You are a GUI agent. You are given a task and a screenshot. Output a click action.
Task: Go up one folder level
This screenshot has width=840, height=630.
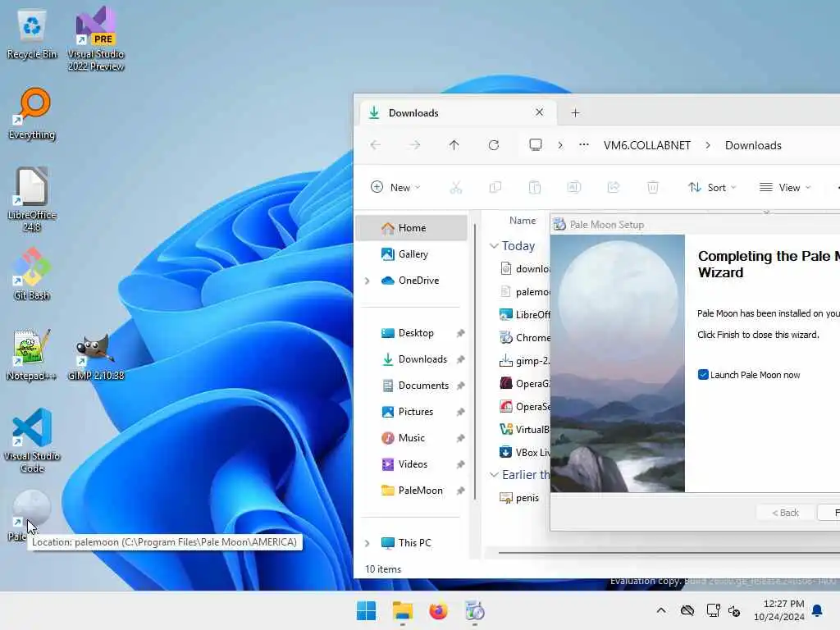454,145
